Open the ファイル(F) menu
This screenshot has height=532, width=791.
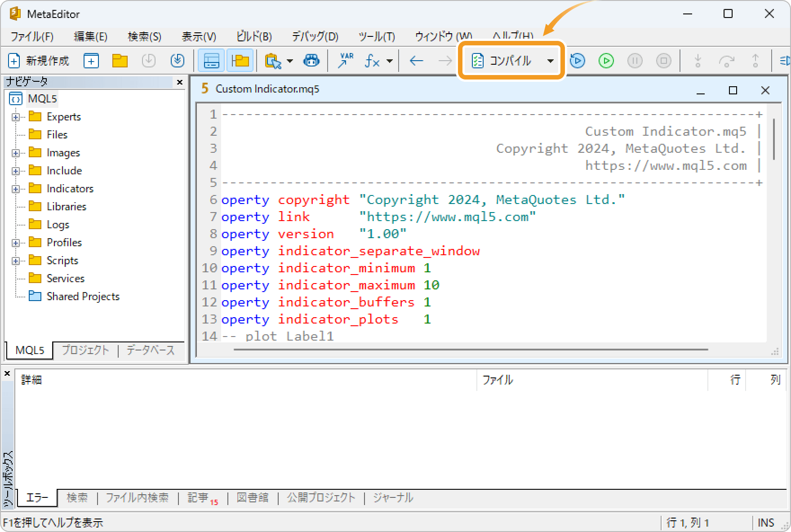pyautogui.click(x=32, y=36)
